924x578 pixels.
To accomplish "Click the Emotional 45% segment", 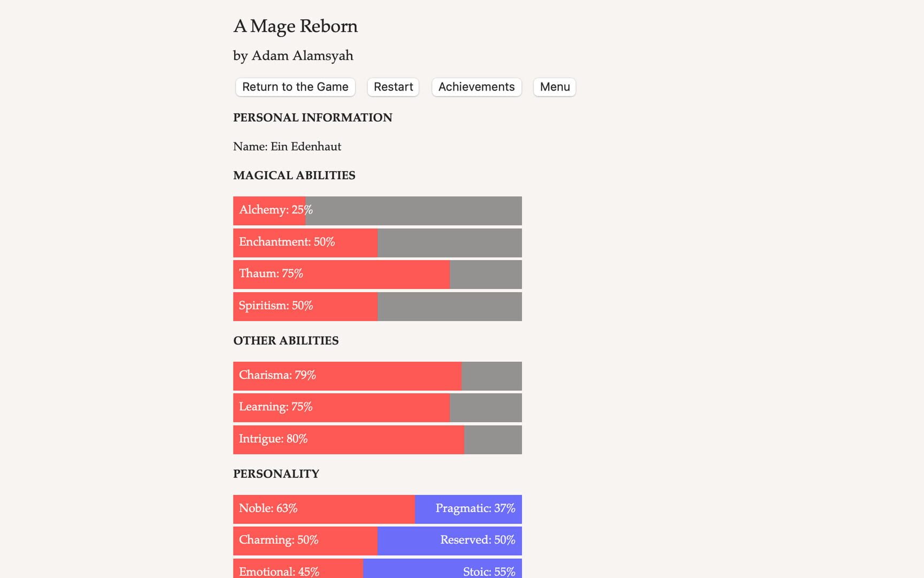I will pyautogui.click(x=298, y=569).
